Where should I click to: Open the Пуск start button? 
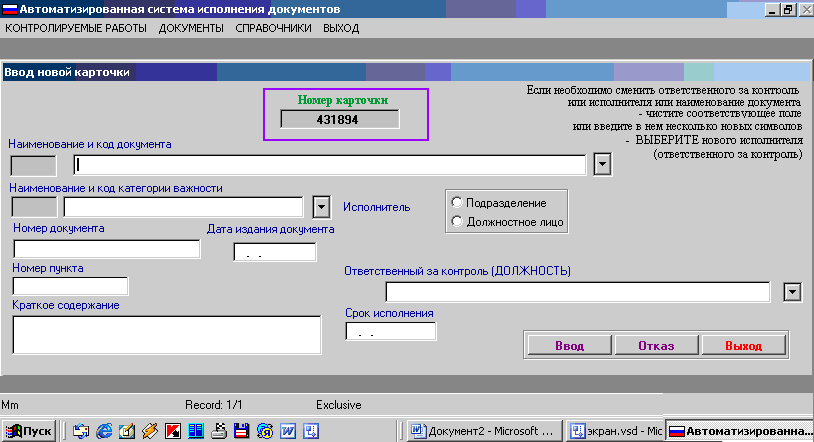coord(29,431)
